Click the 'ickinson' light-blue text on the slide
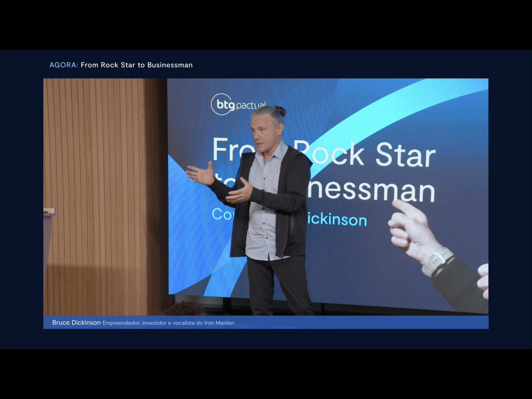The height and width of the screenshot is (399, 532). [337, 220]
